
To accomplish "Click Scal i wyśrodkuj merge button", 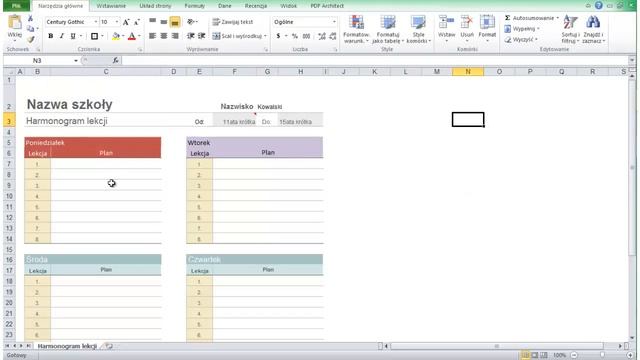I will coord(239,36).
